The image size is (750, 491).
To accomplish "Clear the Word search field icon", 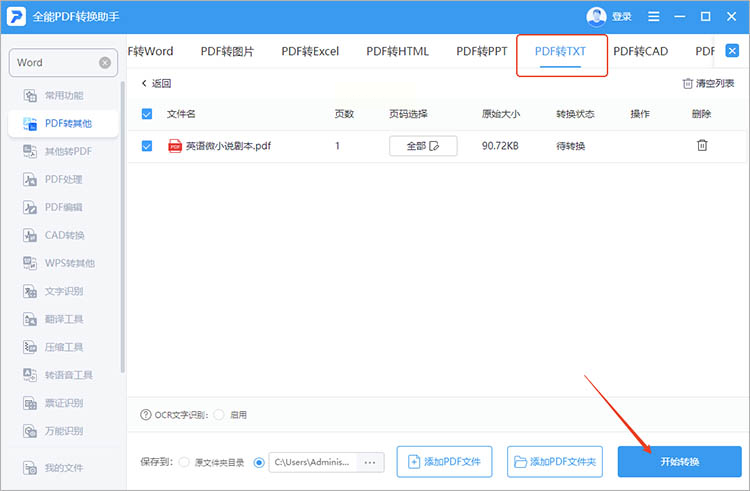I will [x=105, y=63].
